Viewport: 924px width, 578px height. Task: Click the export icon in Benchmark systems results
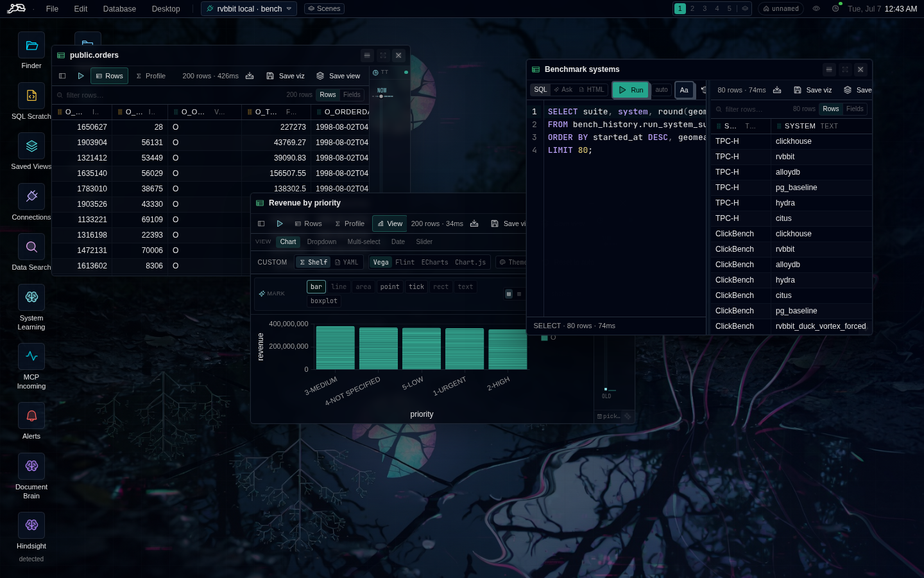click(x=777, y=90)
